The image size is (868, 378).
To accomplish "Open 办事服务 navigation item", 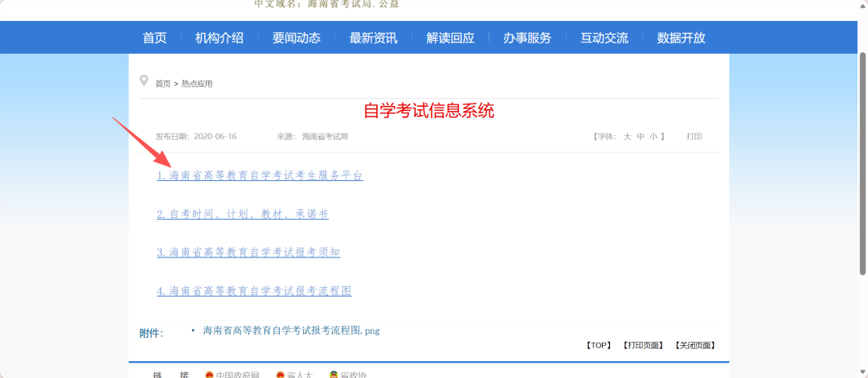I will tap(527, 39).
